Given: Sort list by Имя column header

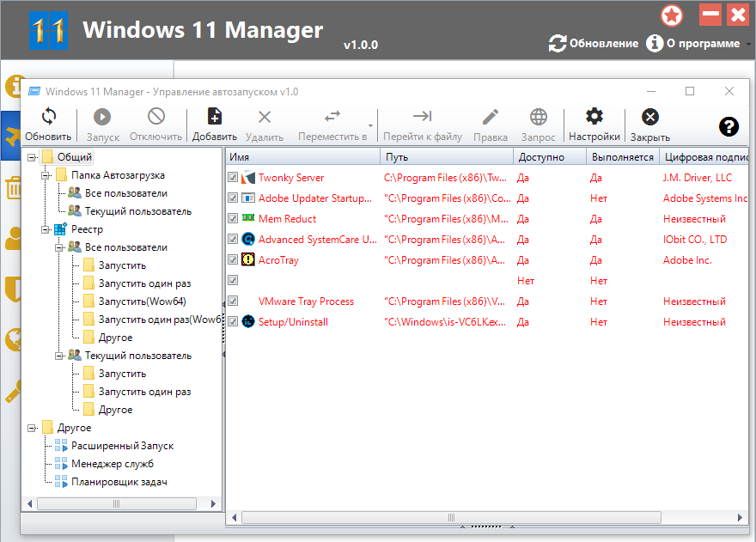Looking at the screenshot, I should (x=302, y=157).
